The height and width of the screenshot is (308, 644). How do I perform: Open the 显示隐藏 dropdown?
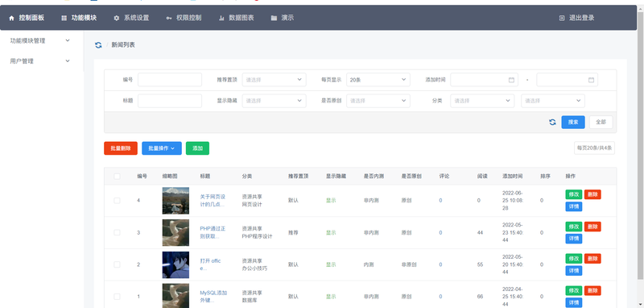pyautogui.click(x=274, y=101)
